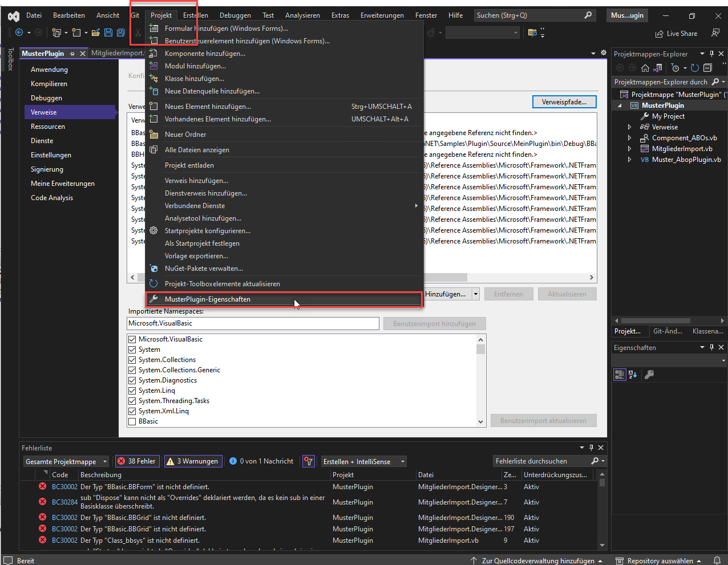Click the notifications bell in status bar
The image size is (728, 565).
tap(718, 560)
